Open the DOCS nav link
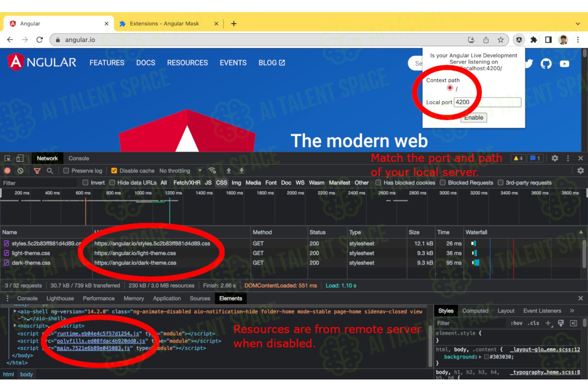 [x=146, y=63]
